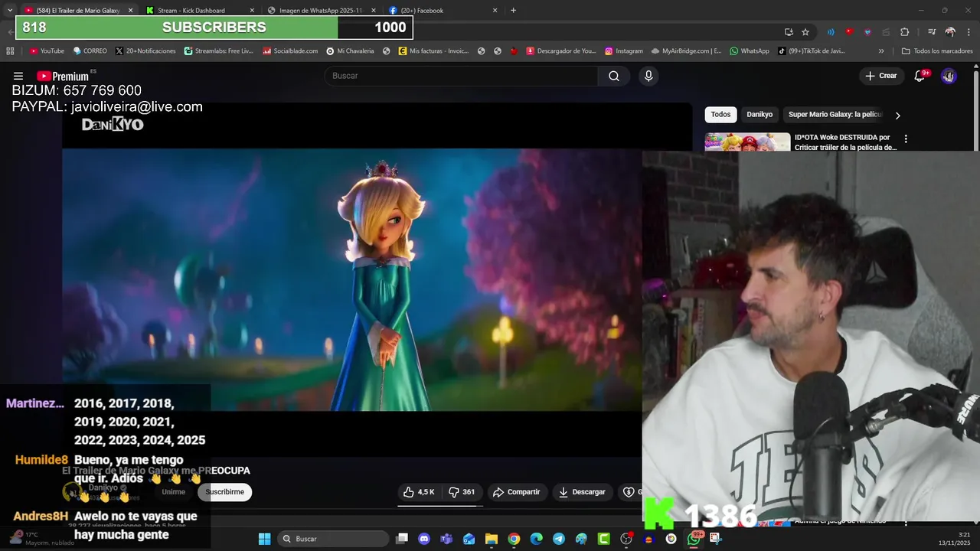Image resolution: width=980 pixels, height=551 pixels.
Task: Open the CORREO bookmark
Action: 90,51
